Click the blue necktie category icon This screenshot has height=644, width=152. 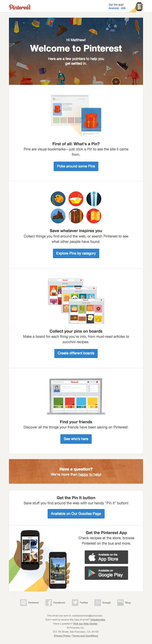coord(94,199)
